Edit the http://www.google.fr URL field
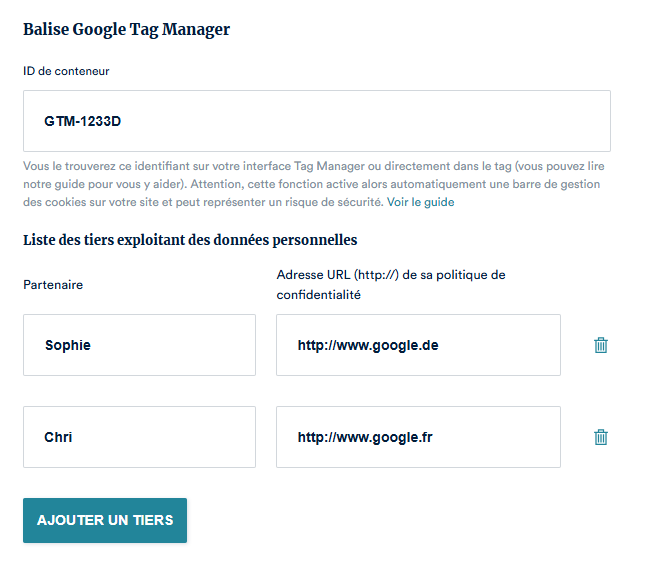 pos(418,437)
